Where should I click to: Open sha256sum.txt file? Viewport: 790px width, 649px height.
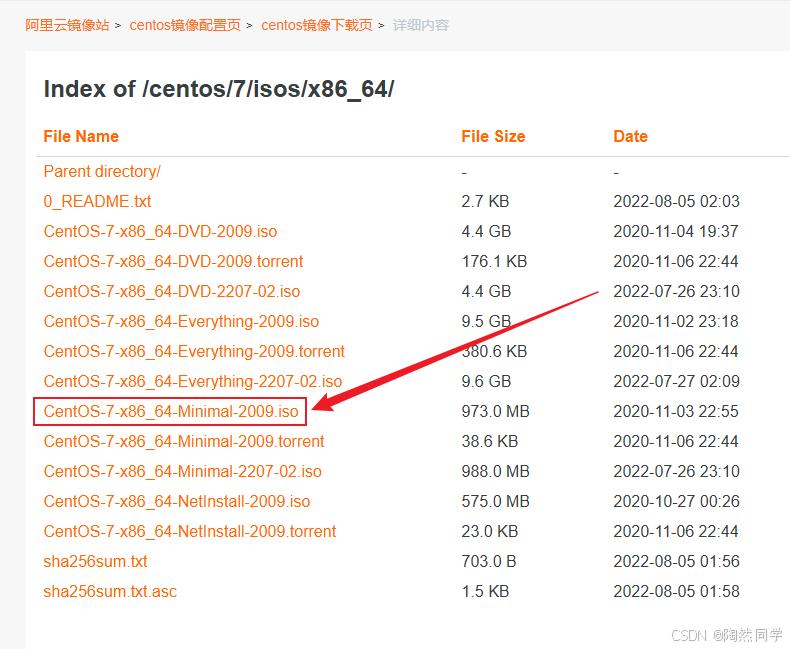click(95, 561)
